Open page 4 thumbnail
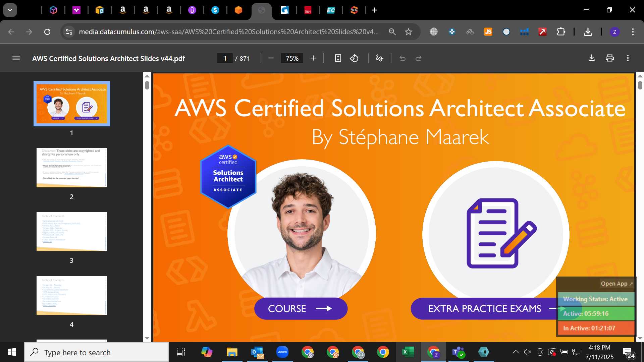 tap(72, 295)
